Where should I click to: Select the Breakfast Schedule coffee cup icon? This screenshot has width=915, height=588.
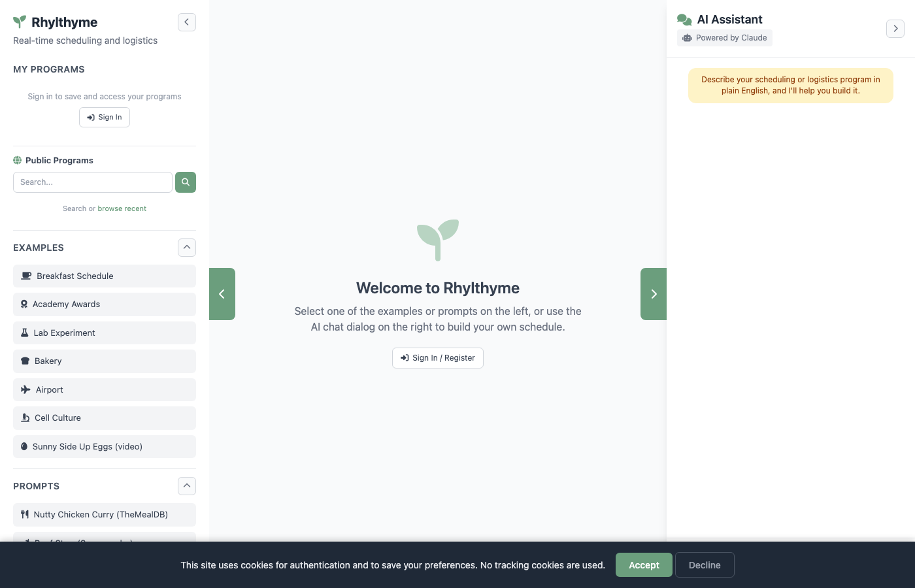tap(25, 276)
